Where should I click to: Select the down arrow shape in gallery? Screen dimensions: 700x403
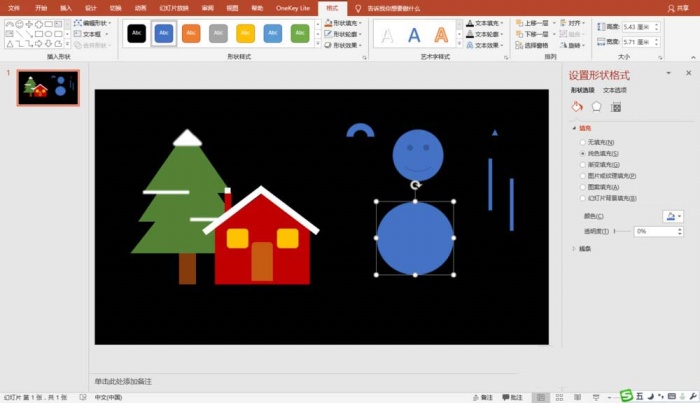[48, 44]
